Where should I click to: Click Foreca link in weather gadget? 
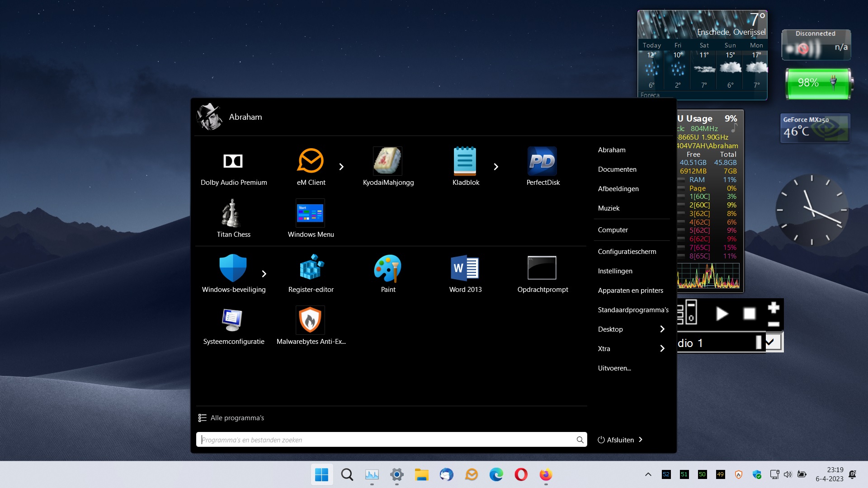650,95
